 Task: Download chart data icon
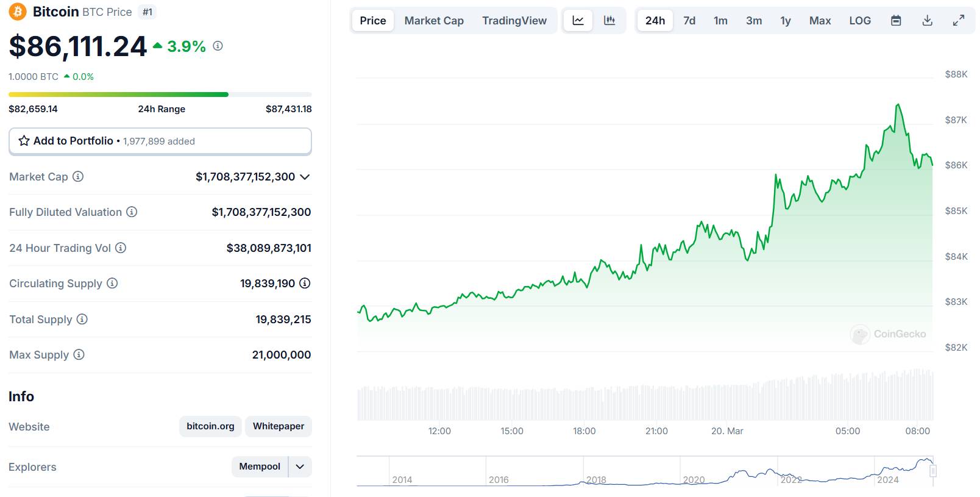928,21
